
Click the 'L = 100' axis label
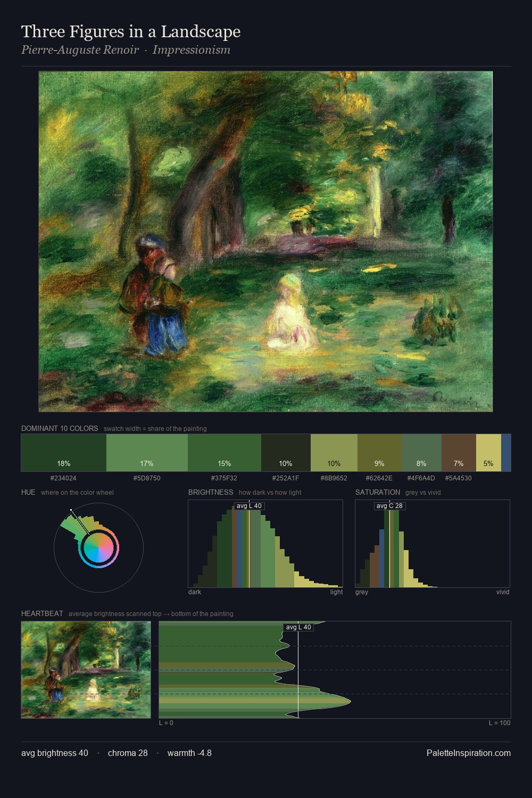[x=500, y=723]
